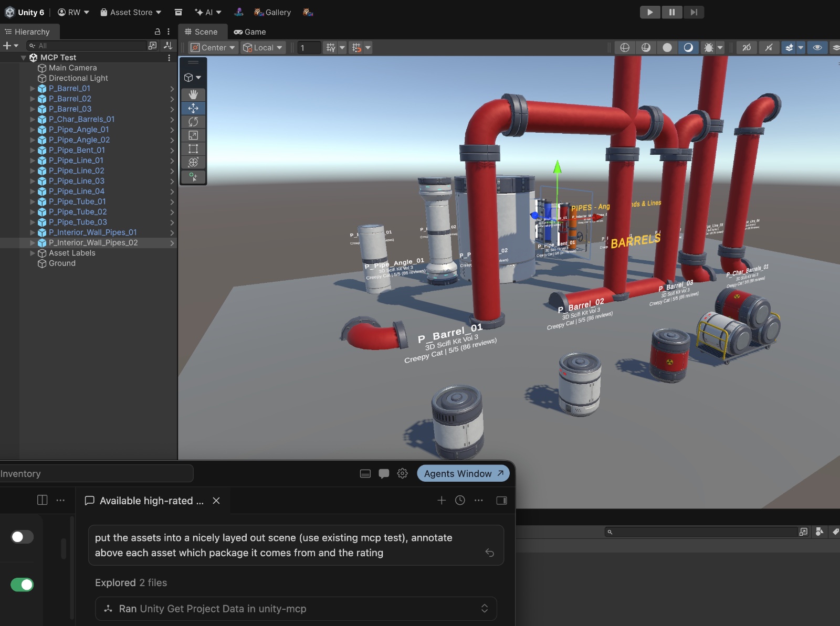Screen dimensions: 840x626
Task: Toggle the left sidebar layout icon
Action: pyautogui.click(x=43, y=500)
